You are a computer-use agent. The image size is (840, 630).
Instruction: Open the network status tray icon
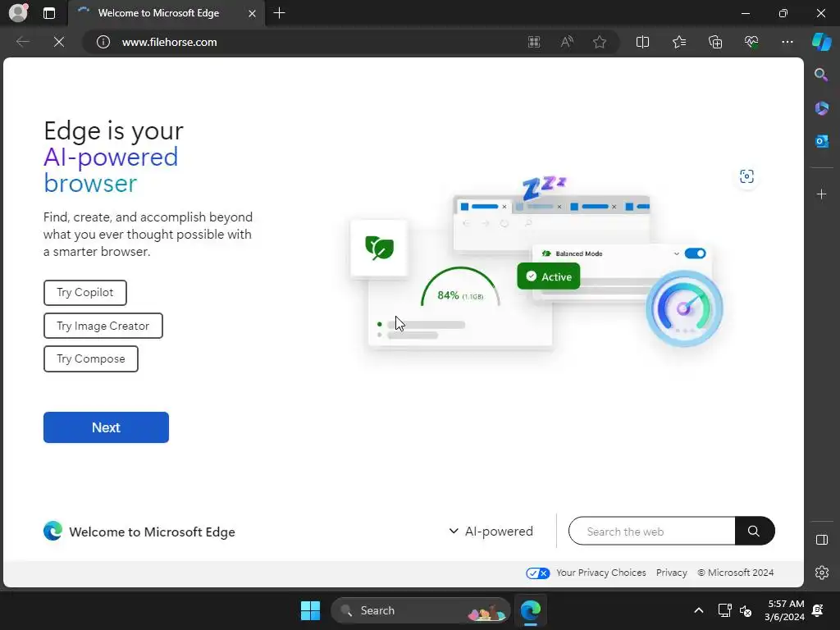(x=724, y=610)
